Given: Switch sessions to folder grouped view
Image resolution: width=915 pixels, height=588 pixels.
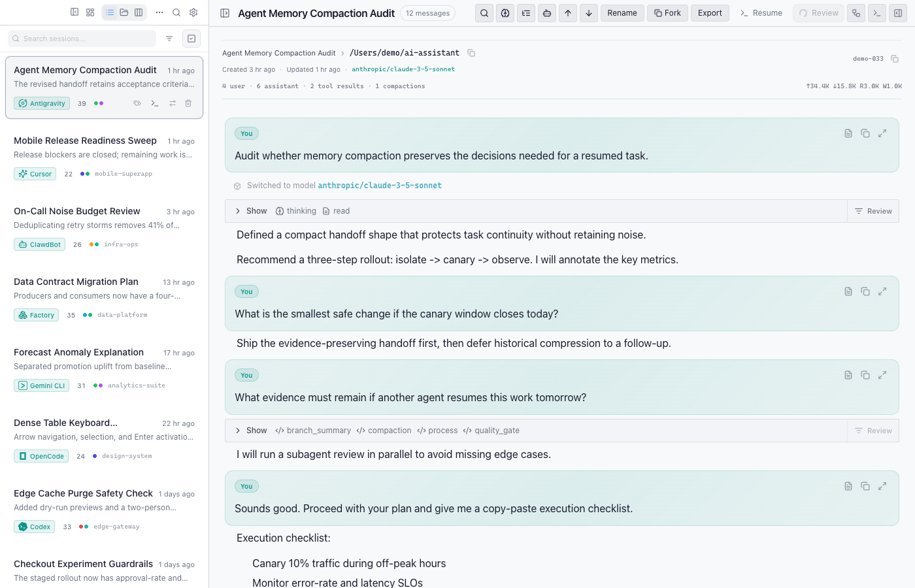Looking at the screenshot, I should point(124,12).
